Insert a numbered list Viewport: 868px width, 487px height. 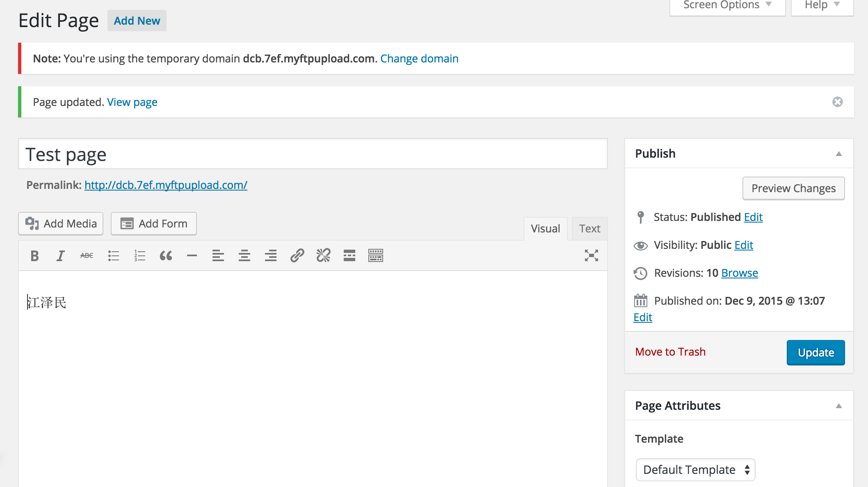tap(139, 256)
